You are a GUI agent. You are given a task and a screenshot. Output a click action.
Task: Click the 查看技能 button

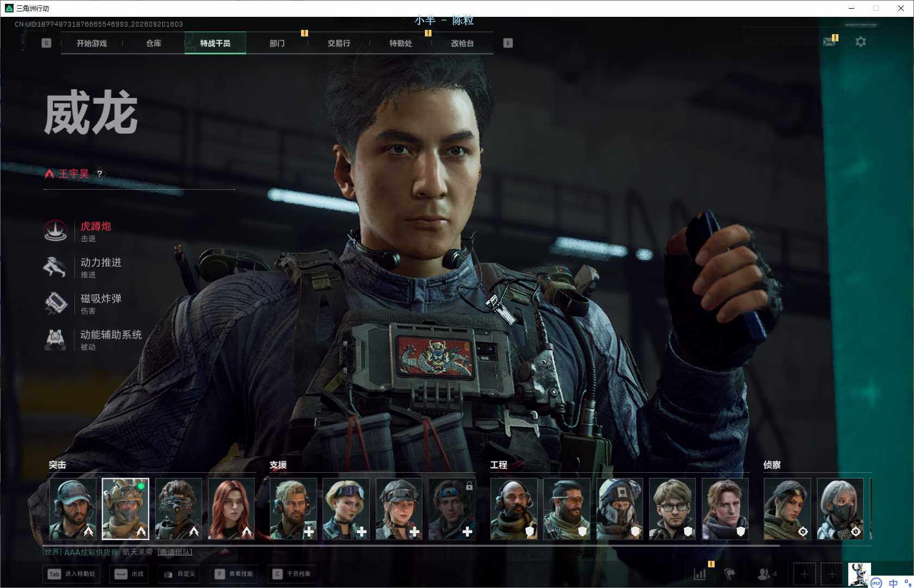[x=234, y=574]
